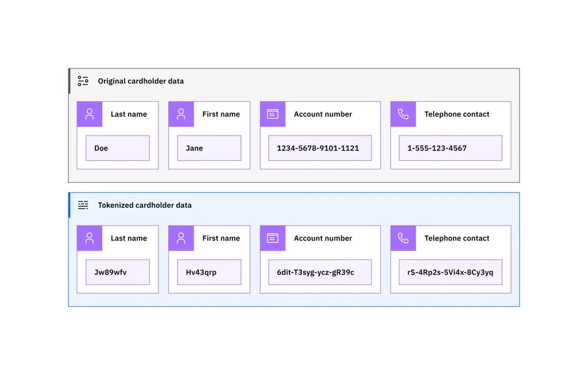
Task: Select the person icon for tokenized First name
Action: (x=181, y=238)
